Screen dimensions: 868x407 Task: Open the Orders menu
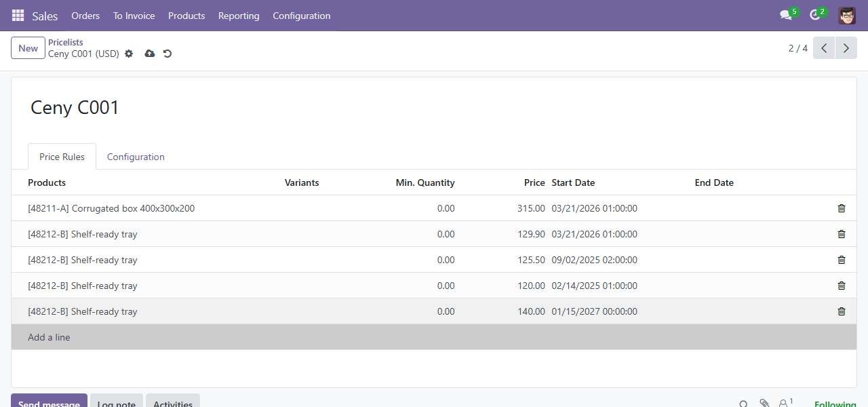click(x=85, y=16)
